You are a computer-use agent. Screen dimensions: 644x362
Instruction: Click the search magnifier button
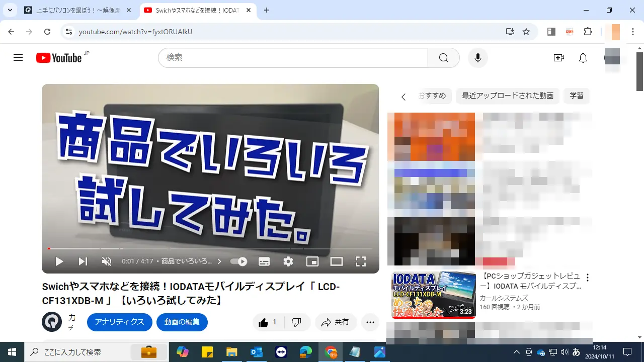point(443,58)
